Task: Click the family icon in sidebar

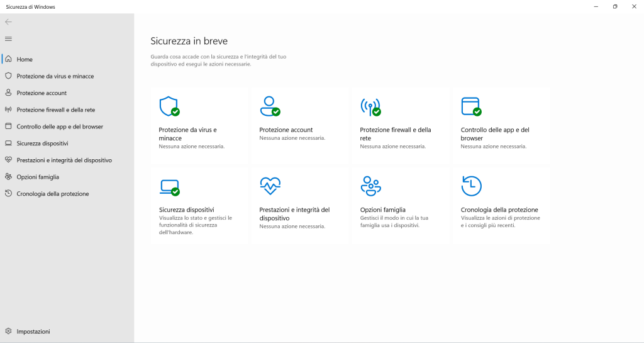Action: pyautogui.click(x=8, y=177)
